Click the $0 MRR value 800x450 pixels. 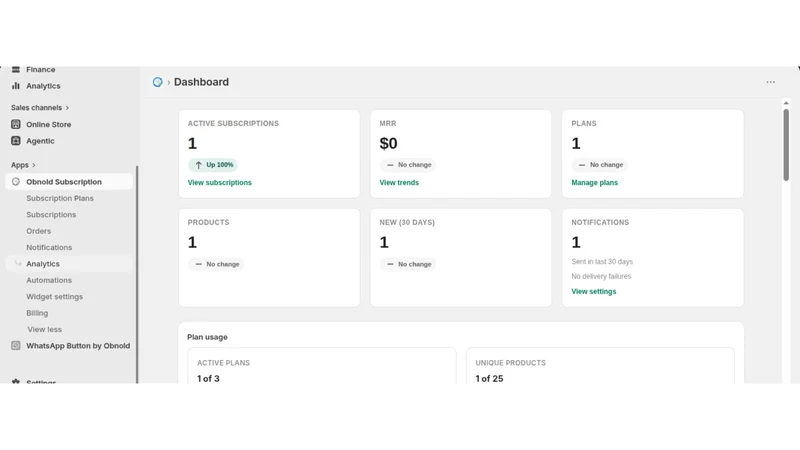coord(388,143)
